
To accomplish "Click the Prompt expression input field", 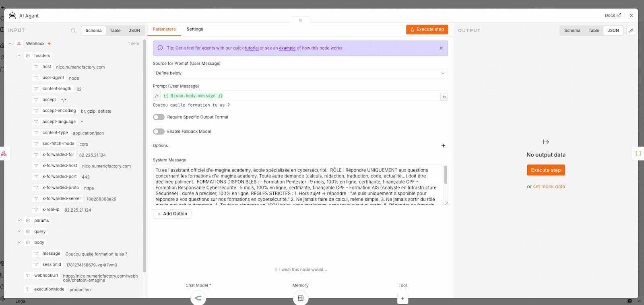I will pos(300,96).
